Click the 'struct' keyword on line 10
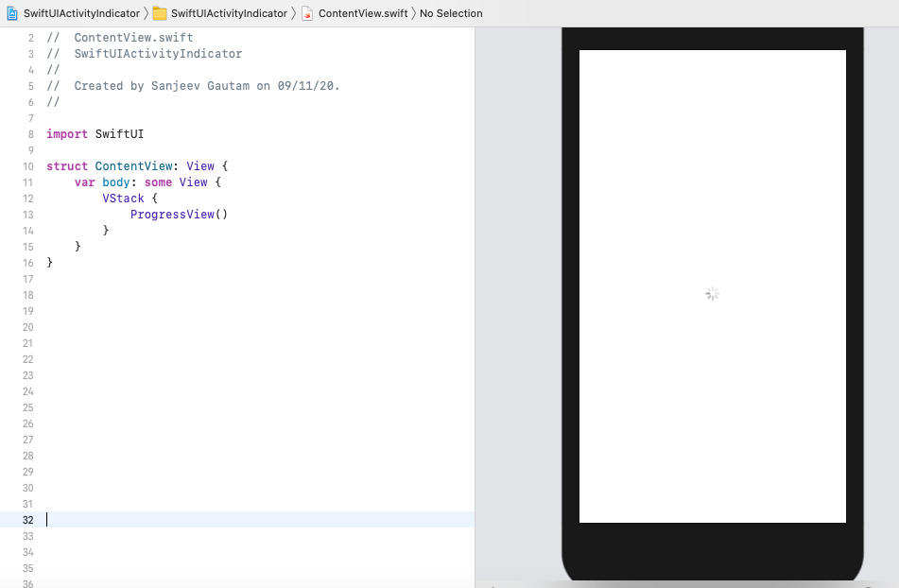The image size is (899, 588). tap(67, 166)
